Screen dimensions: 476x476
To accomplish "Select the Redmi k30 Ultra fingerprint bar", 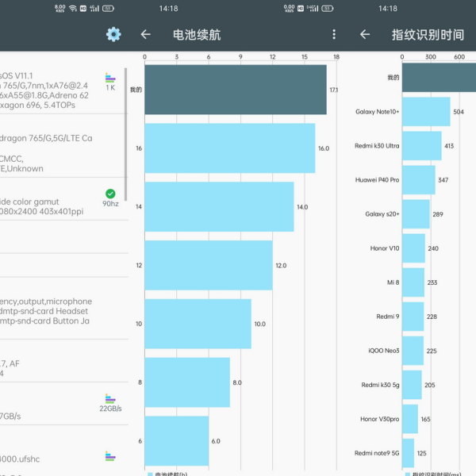I will (x=422, y=146).
